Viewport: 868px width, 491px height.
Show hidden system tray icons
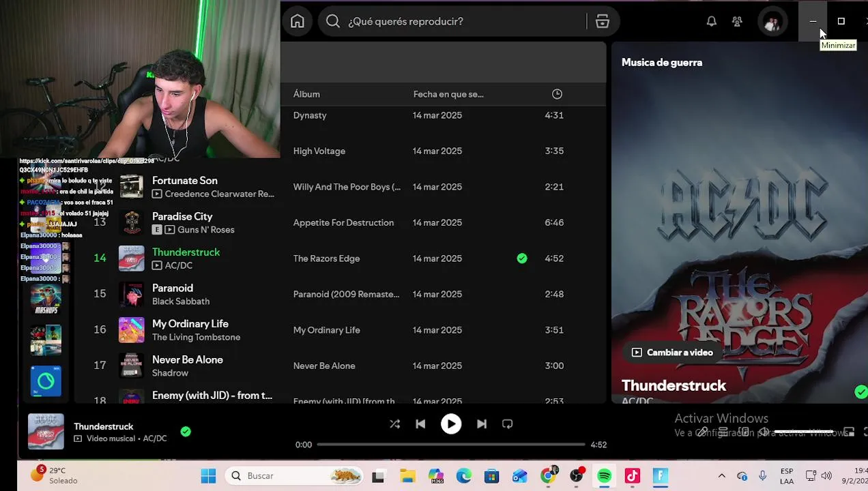coord(721,476)
